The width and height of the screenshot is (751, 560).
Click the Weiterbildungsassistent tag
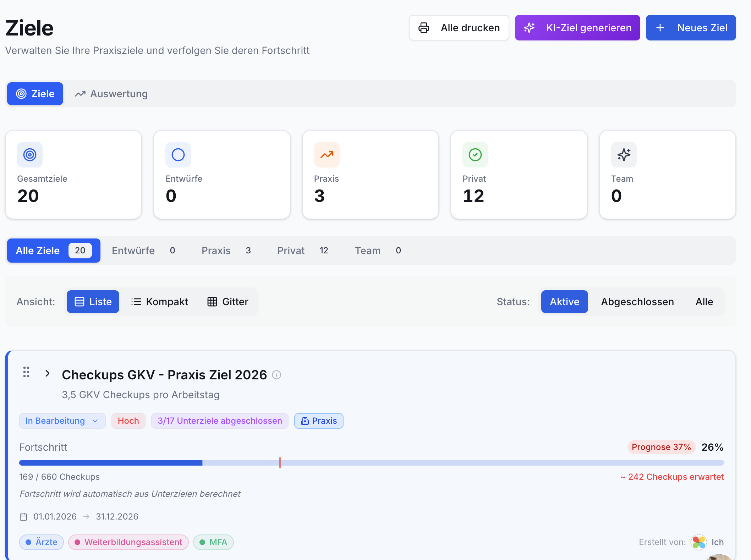point(128,542)
